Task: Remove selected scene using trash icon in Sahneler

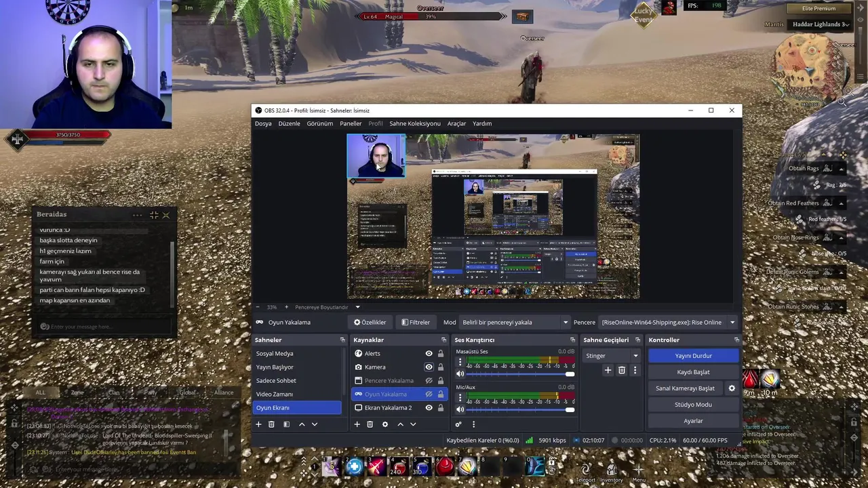Action: (x=271, y=424)
